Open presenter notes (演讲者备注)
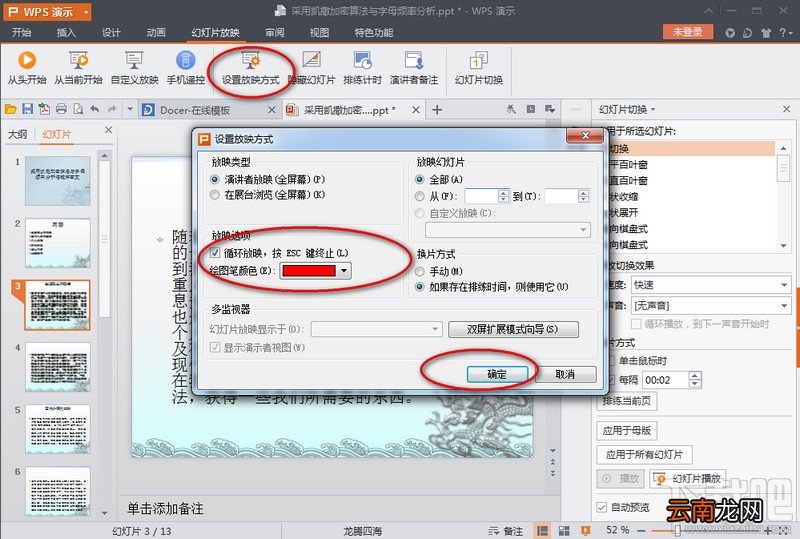Image resolution: width=800 pixels, height=539 pixels. click(414, 67)
